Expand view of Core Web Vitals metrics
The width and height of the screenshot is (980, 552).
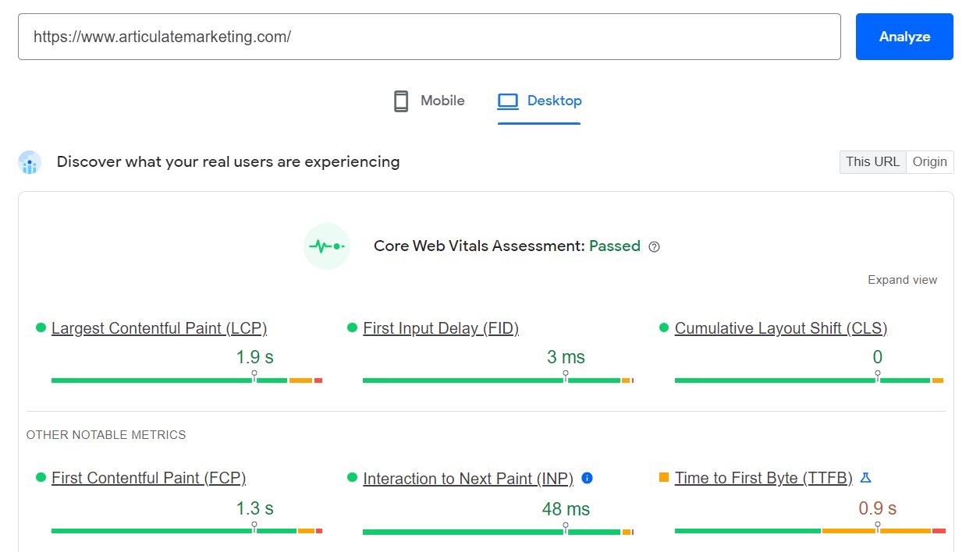902,279
